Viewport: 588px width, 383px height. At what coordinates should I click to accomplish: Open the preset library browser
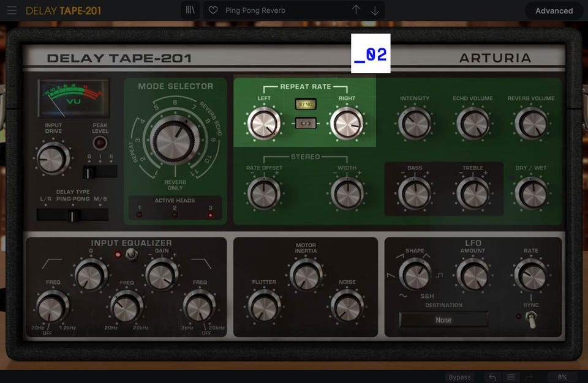190,10
